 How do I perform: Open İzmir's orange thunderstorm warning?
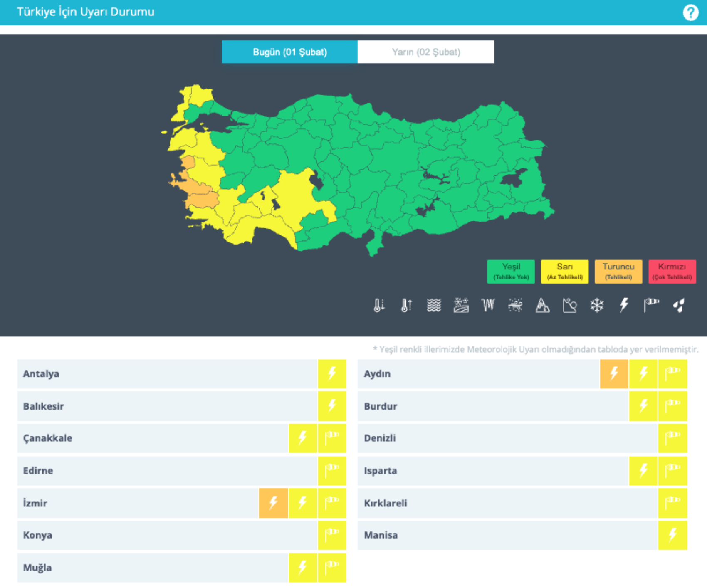point(273,503)
